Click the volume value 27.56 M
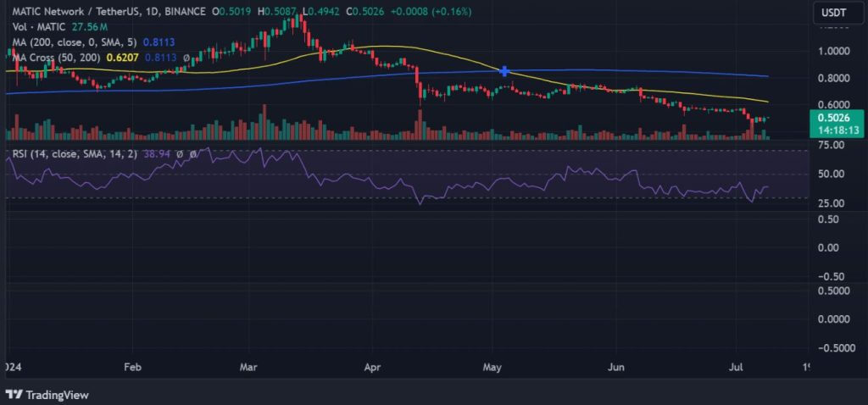This screenshot has height=405, width=868. [x=89, y=26]
